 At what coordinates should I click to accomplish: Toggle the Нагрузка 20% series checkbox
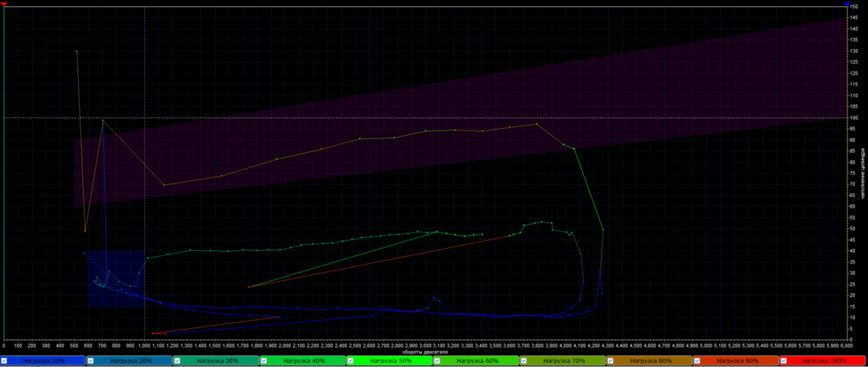(91, 360)
